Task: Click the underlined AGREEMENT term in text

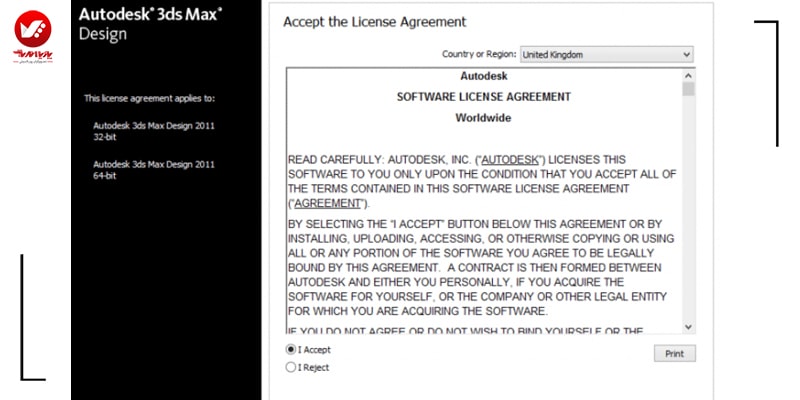Action: pyautogui.click(x=328, y=203)
